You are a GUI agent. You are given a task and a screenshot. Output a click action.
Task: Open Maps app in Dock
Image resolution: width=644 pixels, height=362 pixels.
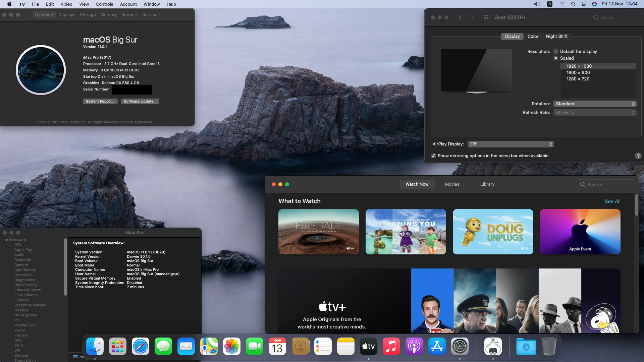(x=209, y=346)
